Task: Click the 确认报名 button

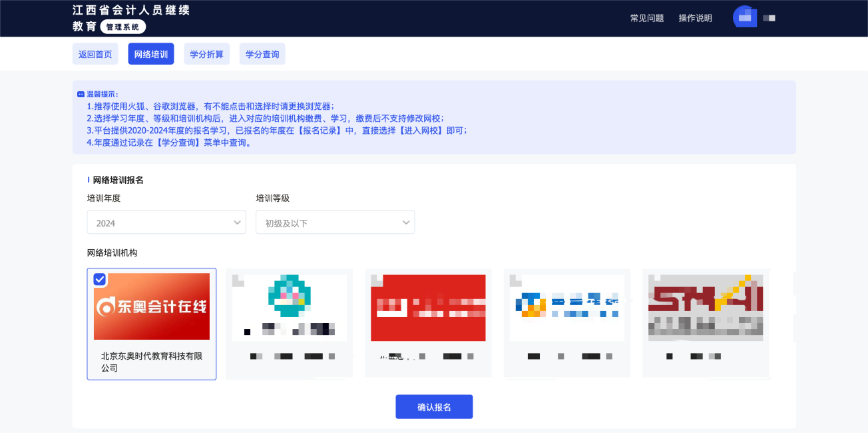Action: point(434,406)
